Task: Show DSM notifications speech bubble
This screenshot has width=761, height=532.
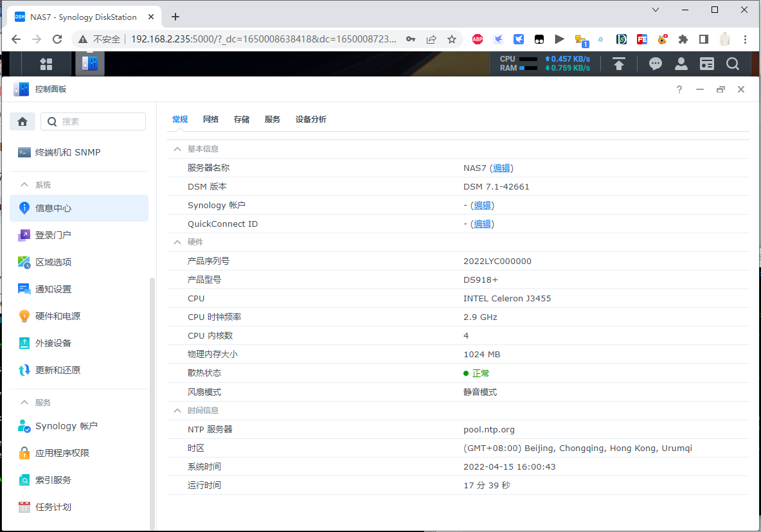Action: [655, 64]
